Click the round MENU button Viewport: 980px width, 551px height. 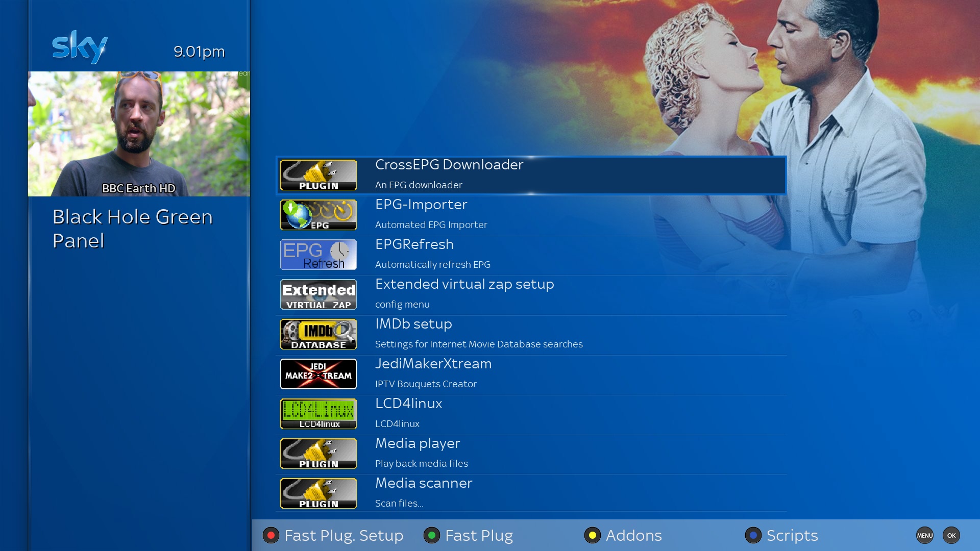[x=924, y=535]
